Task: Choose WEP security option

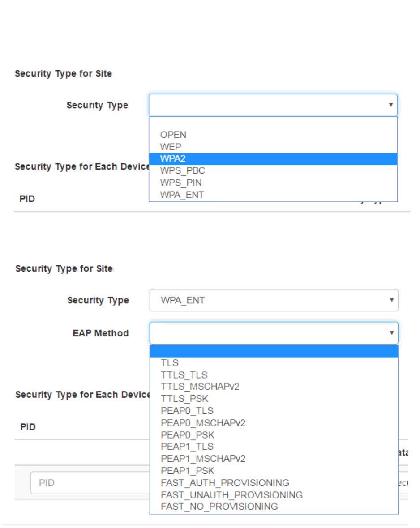Action: (273, 147)
